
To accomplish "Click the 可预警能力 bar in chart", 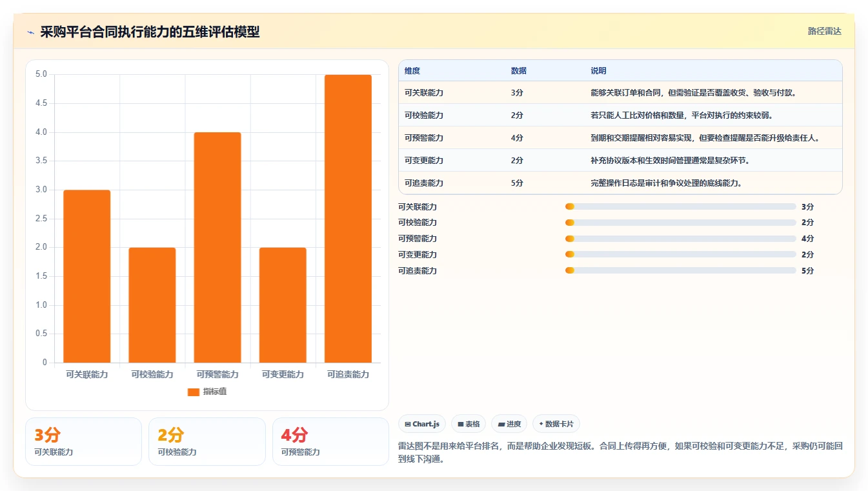I will point(217,247).
